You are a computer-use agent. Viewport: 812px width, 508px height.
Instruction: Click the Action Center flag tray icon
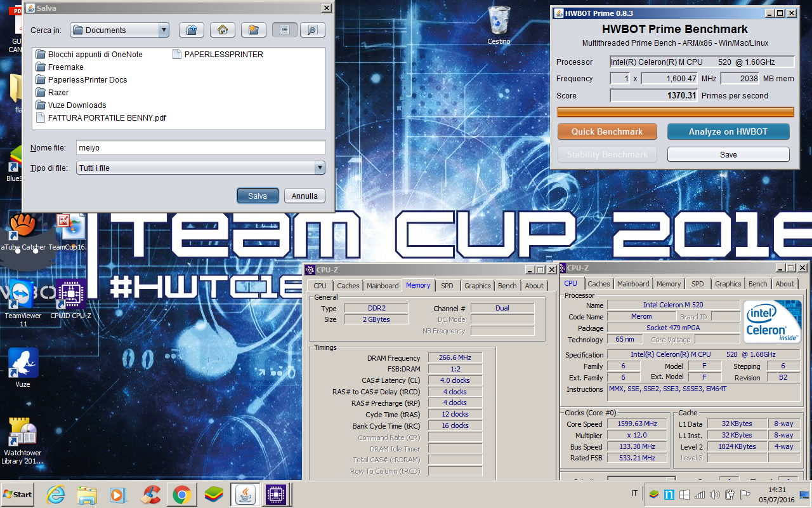tap(745, 494)
